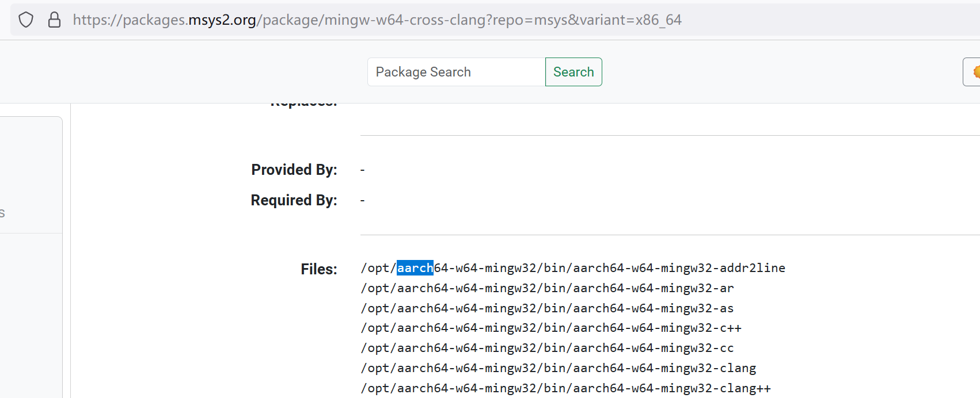Click the aarch64-w64-mingw32-ar file path
The image size is (980, 398).
tap(547, 288)
